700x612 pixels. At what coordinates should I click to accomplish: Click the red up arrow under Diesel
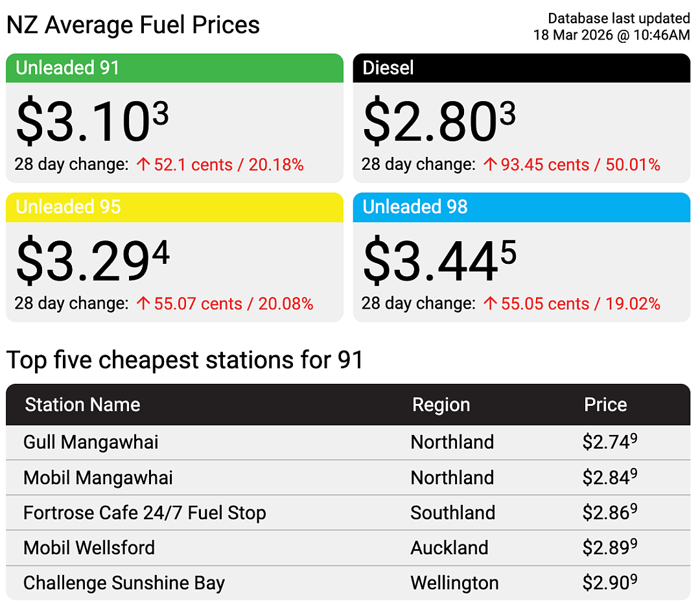490,164
